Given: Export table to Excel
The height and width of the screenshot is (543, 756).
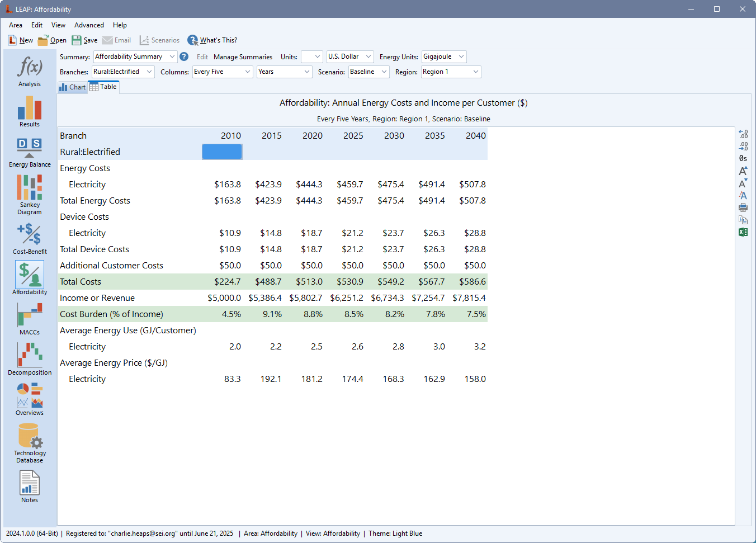Looking at the screenshot, I should click(743, 232).
